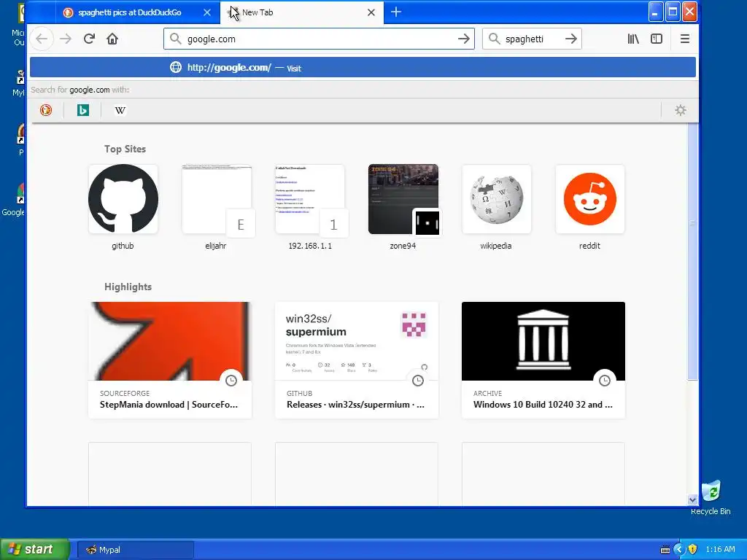
Task: Open win32ss/supermium Releases highlight card
Action: coord(356,360)
